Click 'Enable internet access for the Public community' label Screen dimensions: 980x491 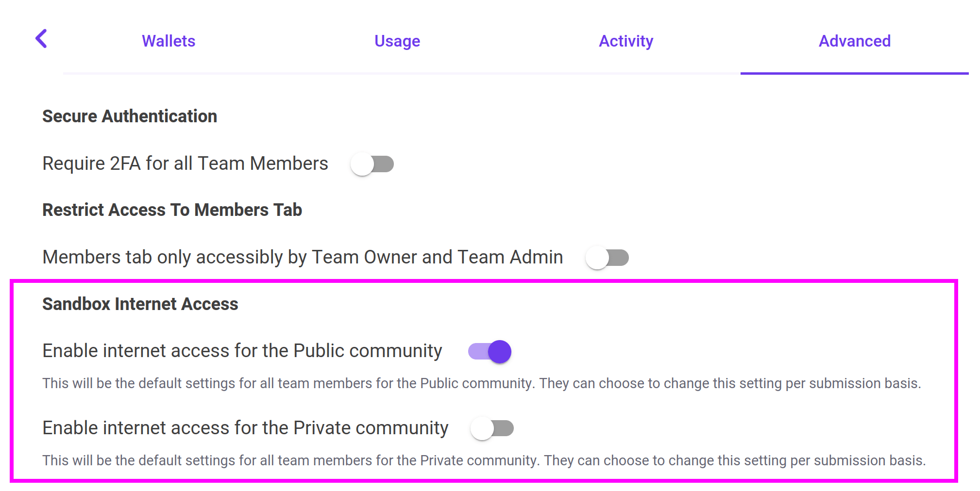242,351
